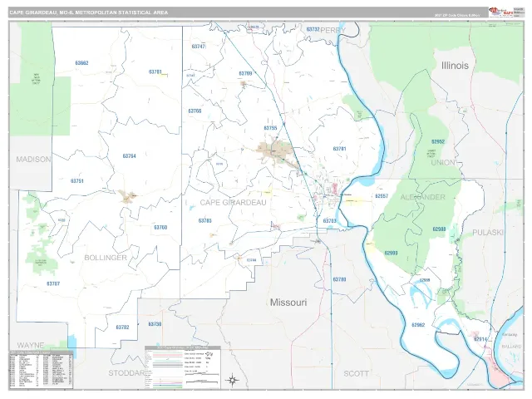532x399 pixels.
Task: Click the PERRY county label
Action: 332,30
